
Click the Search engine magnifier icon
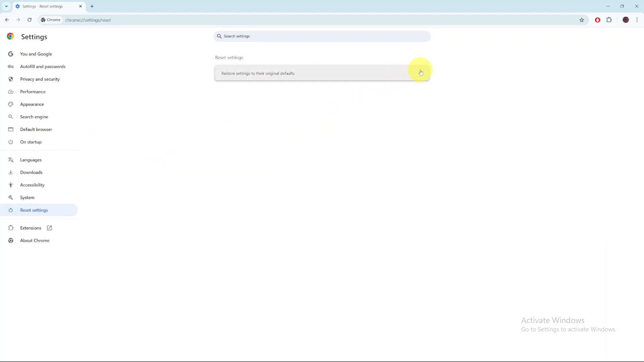click(x=11, y=117)
